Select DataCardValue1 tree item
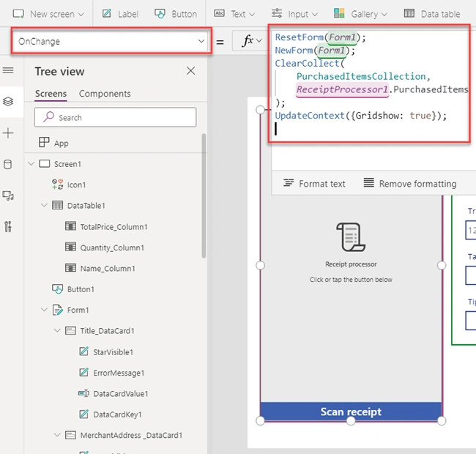This screenshot has width=476, height=454. click(121, 394)
